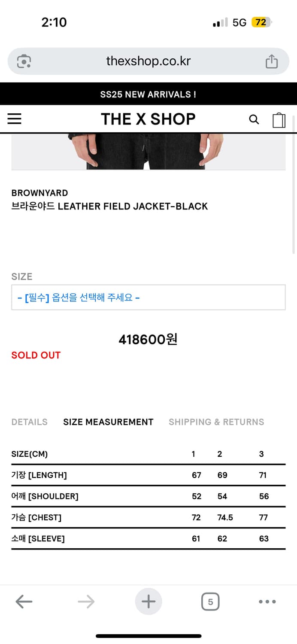Expand the SIZE option dropdown
Viewport: 297px width, 644px height.
[x=148, y=297]
